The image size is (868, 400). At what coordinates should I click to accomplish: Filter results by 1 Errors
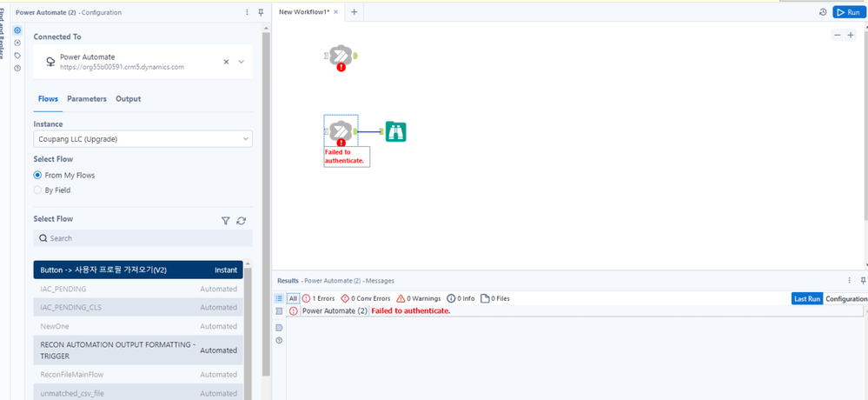318,298
